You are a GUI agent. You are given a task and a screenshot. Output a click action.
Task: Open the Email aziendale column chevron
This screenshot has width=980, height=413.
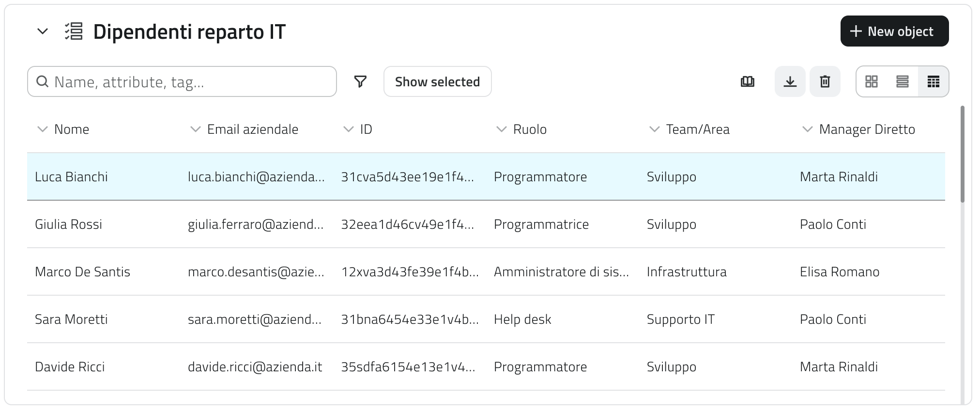195,129
